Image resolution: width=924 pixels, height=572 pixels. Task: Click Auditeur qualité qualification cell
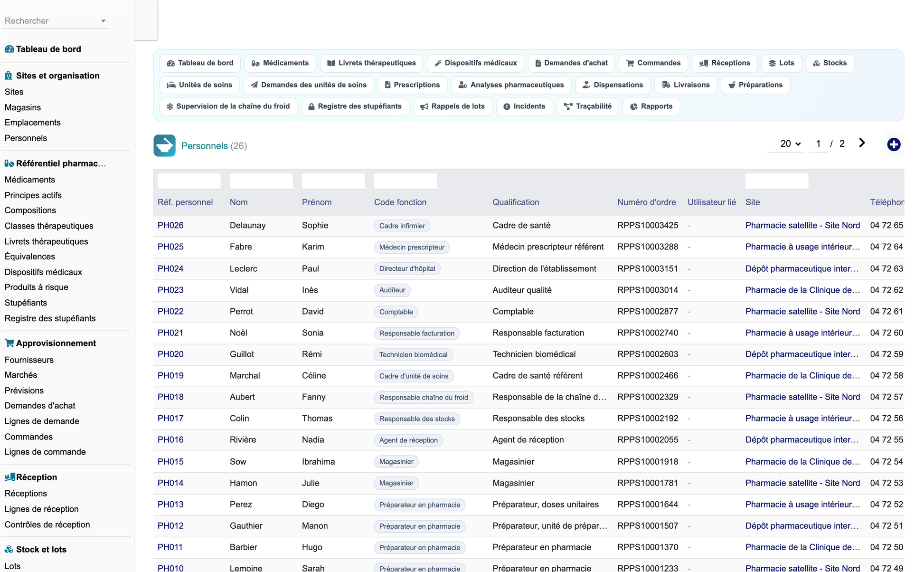(x=522, y=290)
